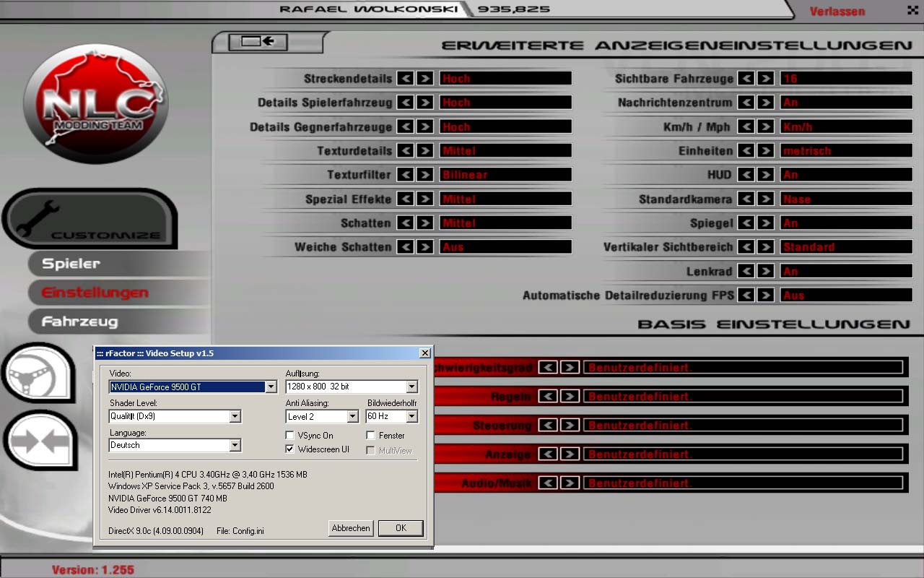Confirm video setup with OK button
Screen dimensions: 924x578
[401, 528]
